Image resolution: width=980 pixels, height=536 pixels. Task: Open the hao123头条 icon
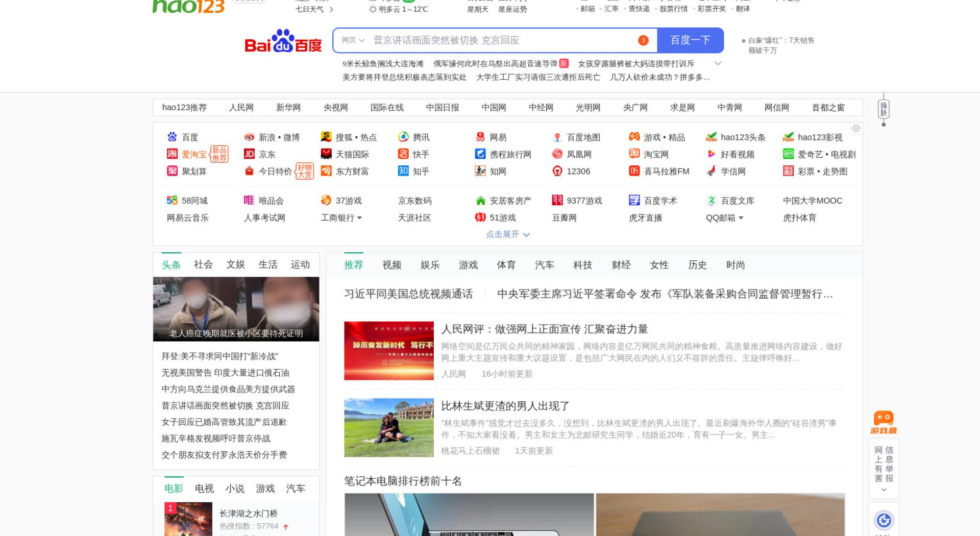[x=712, y=137]
